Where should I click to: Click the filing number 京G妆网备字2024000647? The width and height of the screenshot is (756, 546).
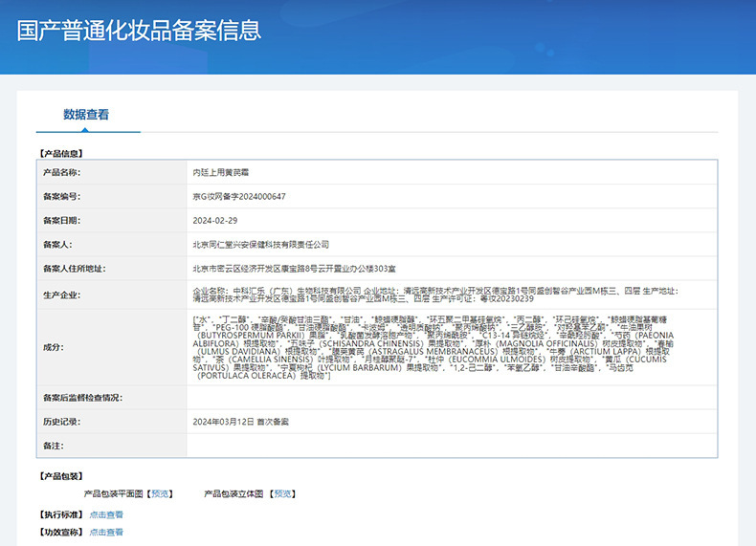tap(238, 196)
